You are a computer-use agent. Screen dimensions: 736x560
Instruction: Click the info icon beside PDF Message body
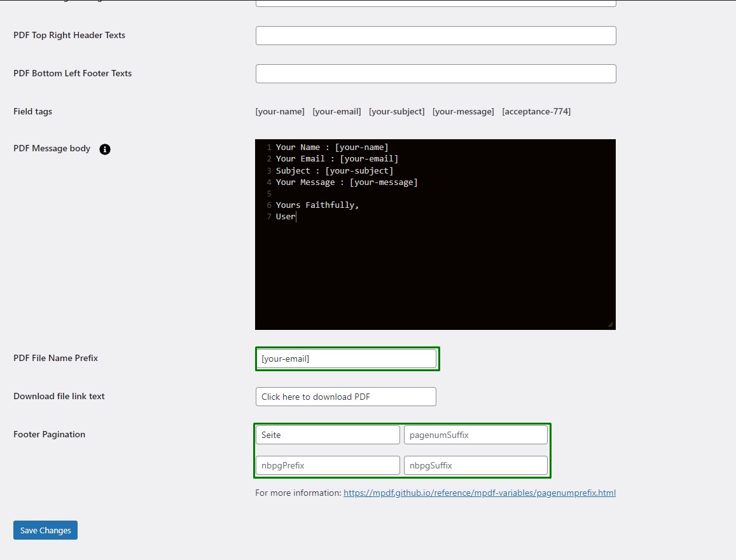click(x=105, y=149)
